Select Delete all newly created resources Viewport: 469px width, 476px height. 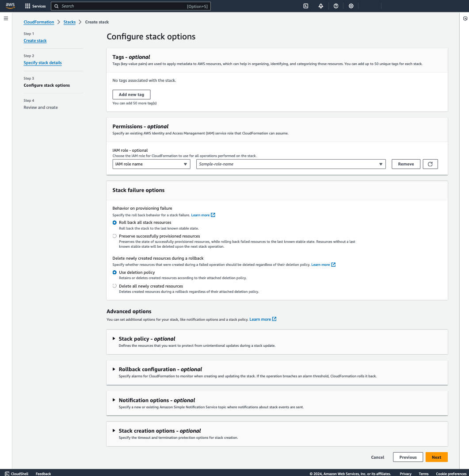[x=114, y=286]
